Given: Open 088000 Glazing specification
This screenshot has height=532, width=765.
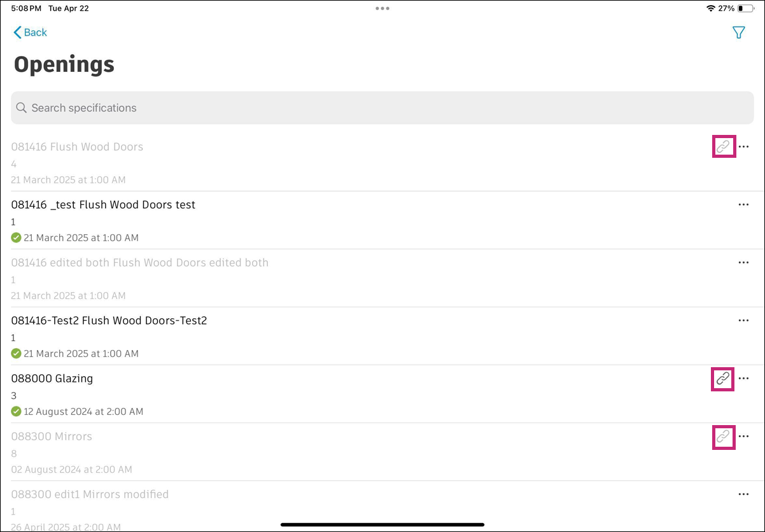Looking at the screenshot, I should (52, 379).
